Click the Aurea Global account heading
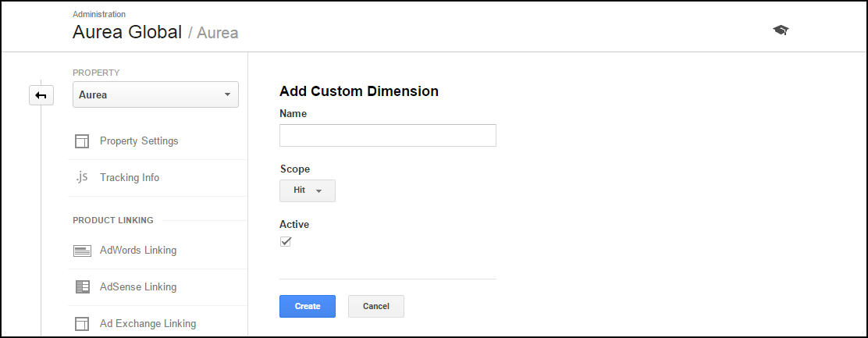The height and width of the screenshot is (338, 868). pyautogui.click(x=127, y=32)
